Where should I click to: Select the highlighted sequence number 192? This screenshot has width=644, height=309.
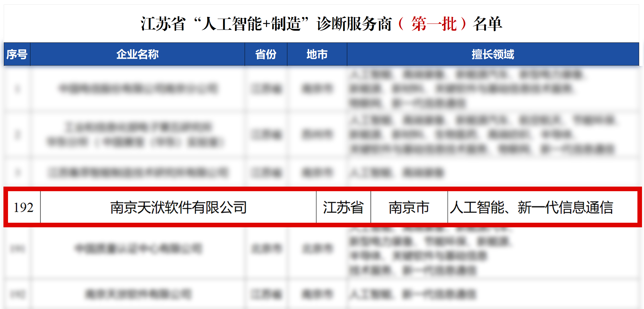point(24,207)
